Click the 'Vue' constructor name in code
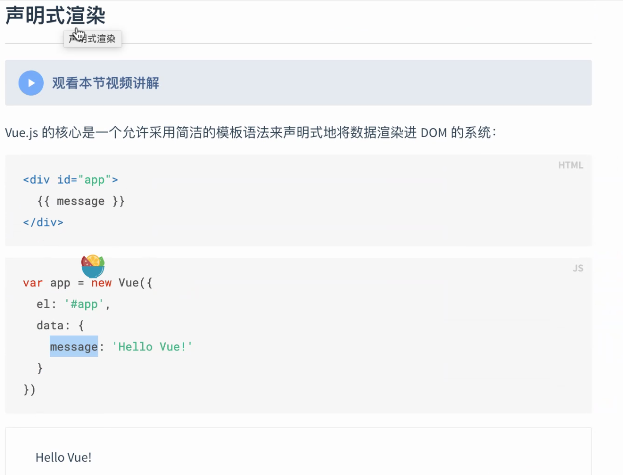 click(x=130, y=283)
